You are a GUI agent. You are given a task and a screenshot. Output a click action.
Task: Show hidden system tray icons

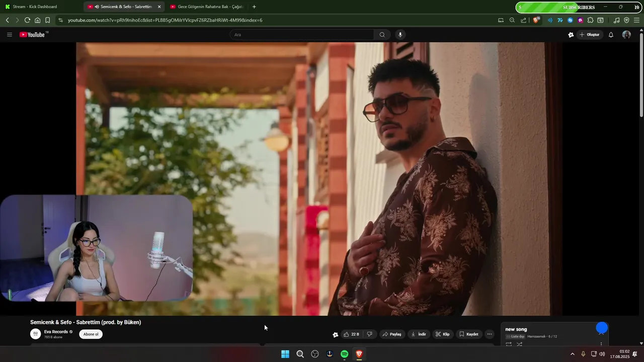click(x=572, y=354)
